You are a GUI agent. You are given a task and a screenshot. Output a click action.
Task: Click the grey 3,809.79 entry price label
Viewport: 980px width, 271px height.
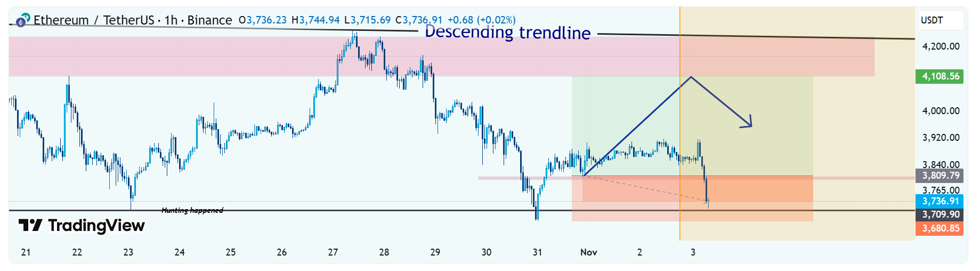coord(941,176)
